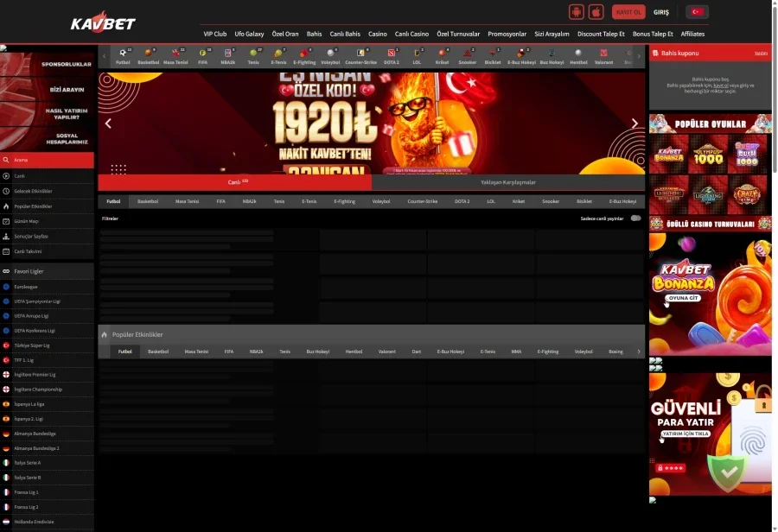Show previous banner slide arrow

coord(108,123)
